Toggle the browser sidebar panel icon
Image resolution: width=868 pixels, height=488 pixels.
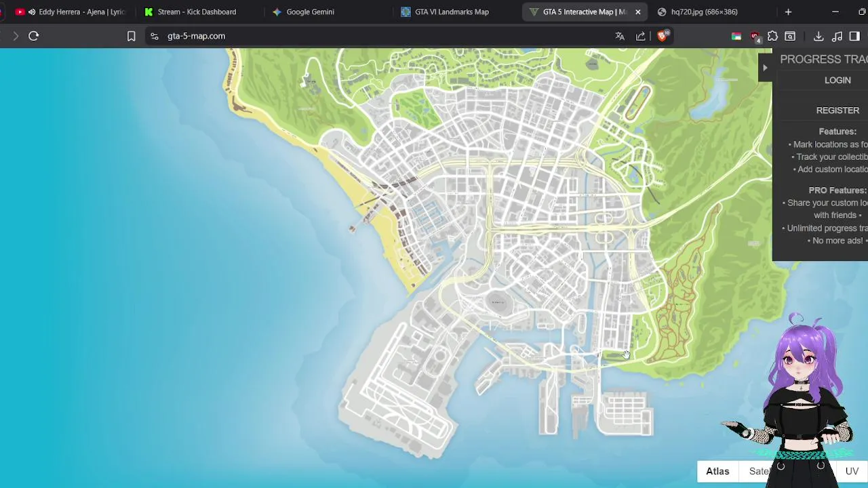tap(854, 36)
